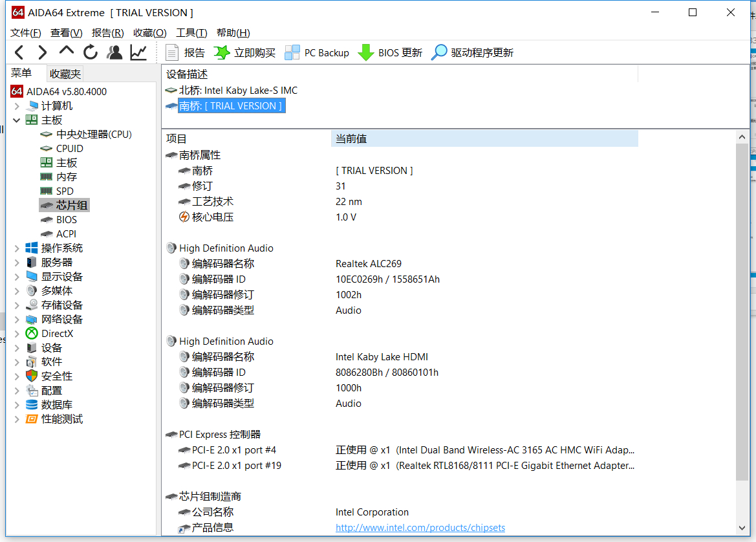Select the 南桥: [ TRIAL VERSION ] device row
The width and height of the screenshot is (756, 542).
[225, 106]
